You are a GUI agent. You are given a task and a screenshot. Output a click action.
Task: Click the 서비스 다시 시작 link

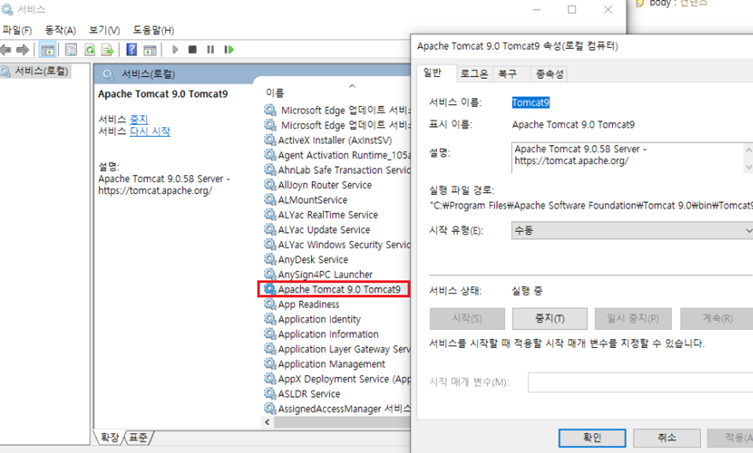coord(150,131)
